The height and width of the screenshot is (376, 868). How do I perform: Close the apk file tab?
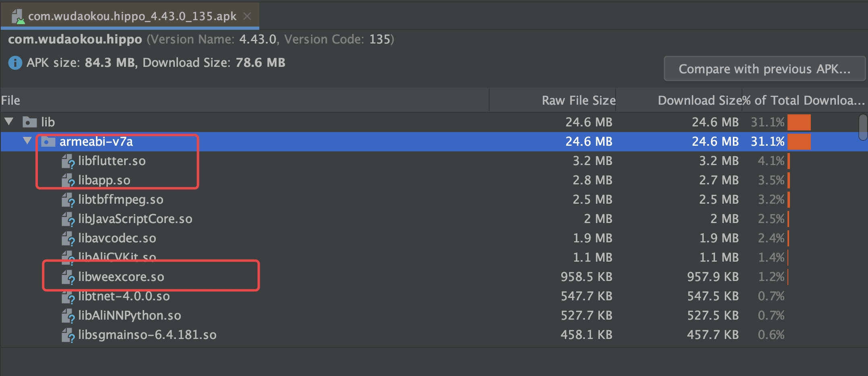pos(247,16)
